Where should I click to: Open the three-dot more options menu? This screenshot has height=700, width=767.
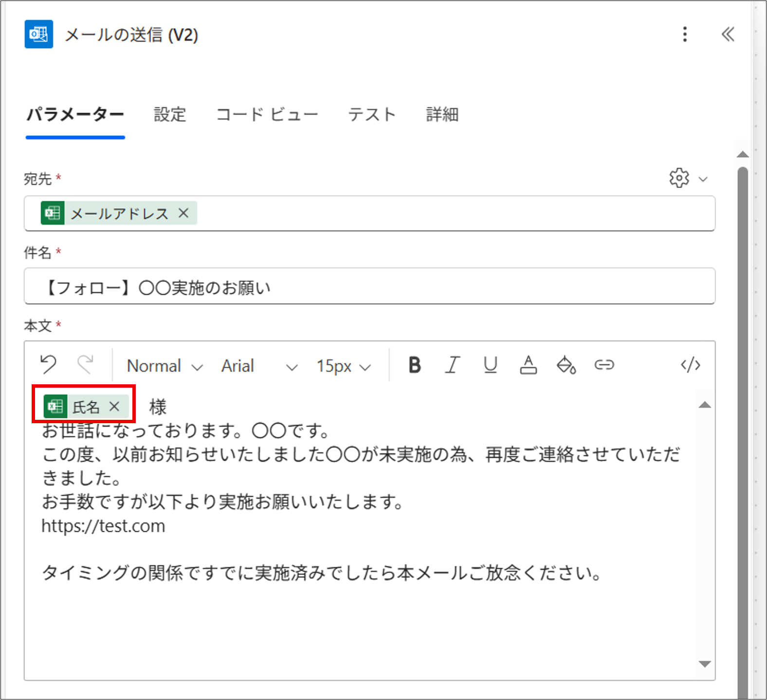click(685, 35)
